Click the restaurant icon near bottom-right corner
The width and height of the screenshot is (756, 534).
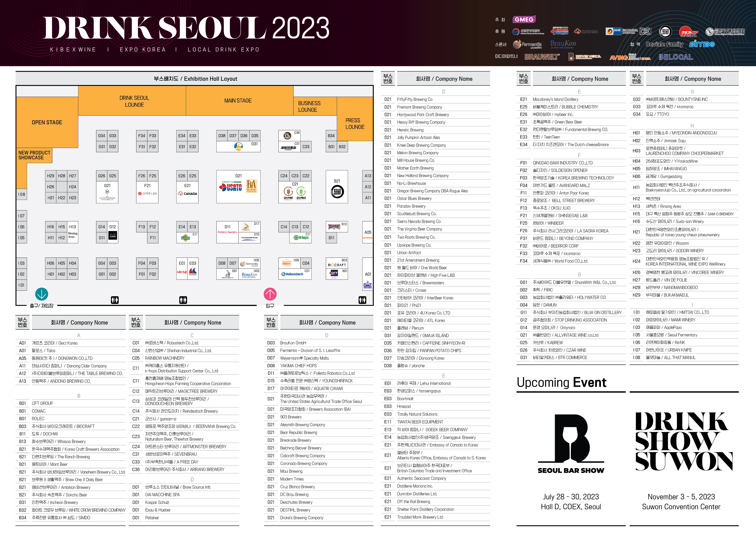362,300
